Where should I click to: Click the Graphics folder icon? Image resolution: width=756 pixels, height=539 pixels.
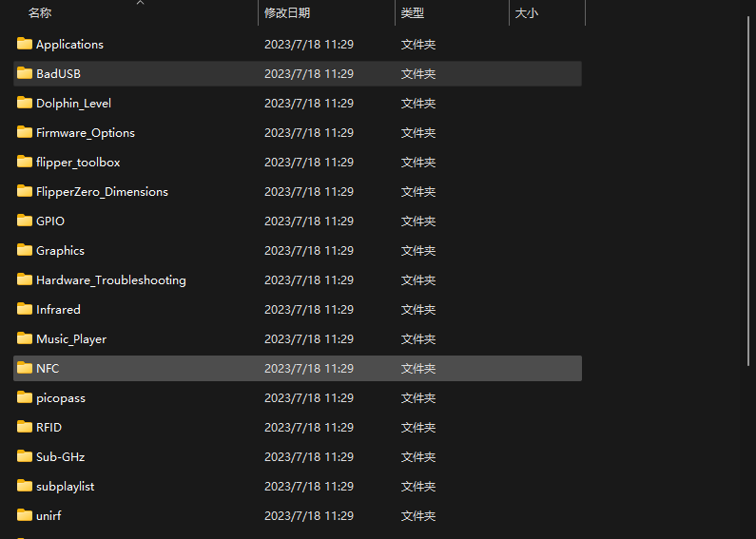point(25,250)
